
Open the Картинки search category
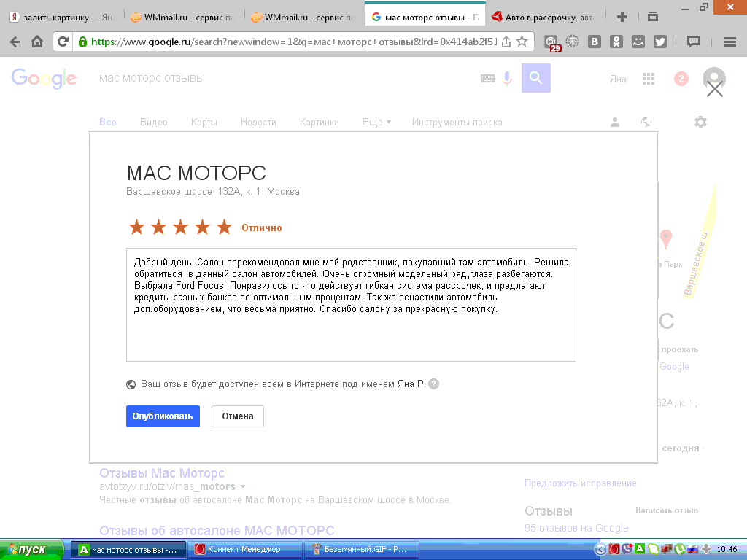(x=320, y=122)
